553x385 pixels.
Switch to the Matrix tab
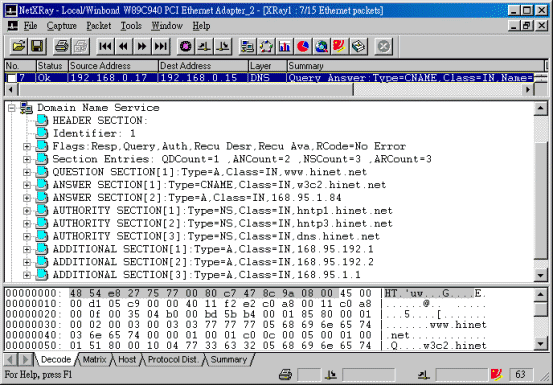tap(94, 360)
